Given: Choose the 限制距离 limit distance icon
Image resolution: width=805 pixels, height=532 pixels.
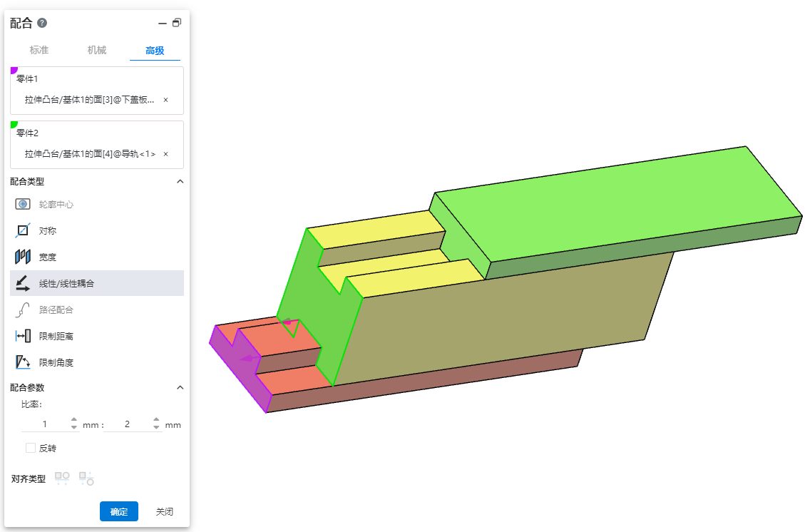Looking at the screenshot, I should (23, 336).
